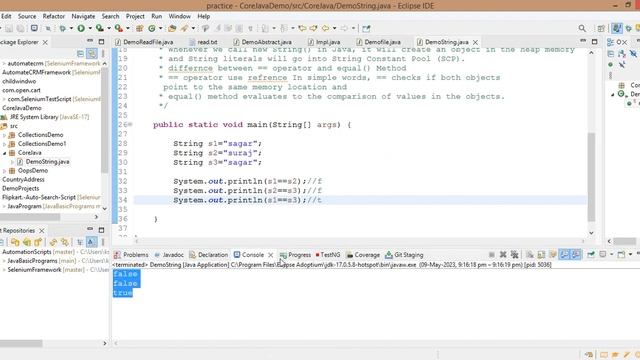Maximize the editor area
Screen dimensions: 640x360
[595, 42]
